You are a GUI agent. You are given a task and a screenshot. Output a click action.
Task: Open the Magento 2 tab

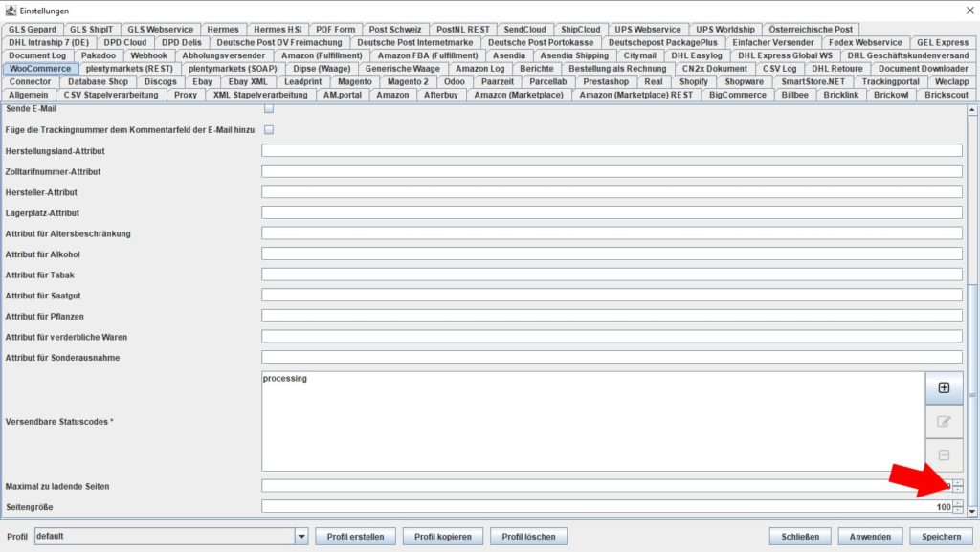pos(408,82)
